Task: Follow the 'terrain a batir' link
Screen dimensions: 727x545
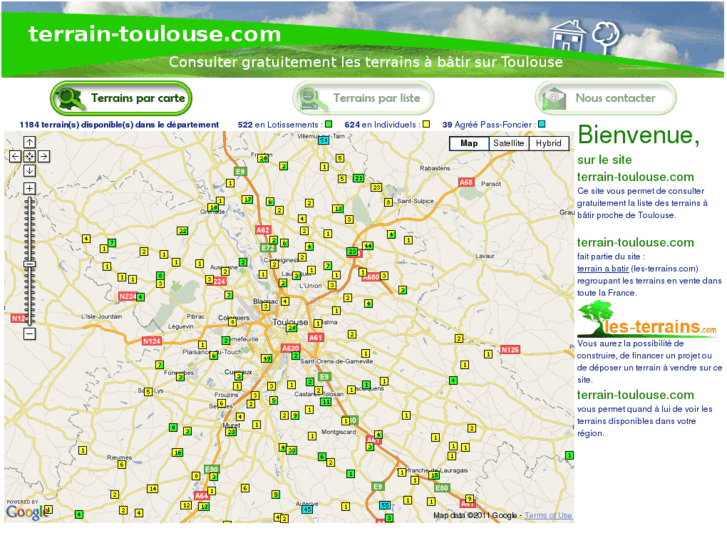Action: pos(602,269)
